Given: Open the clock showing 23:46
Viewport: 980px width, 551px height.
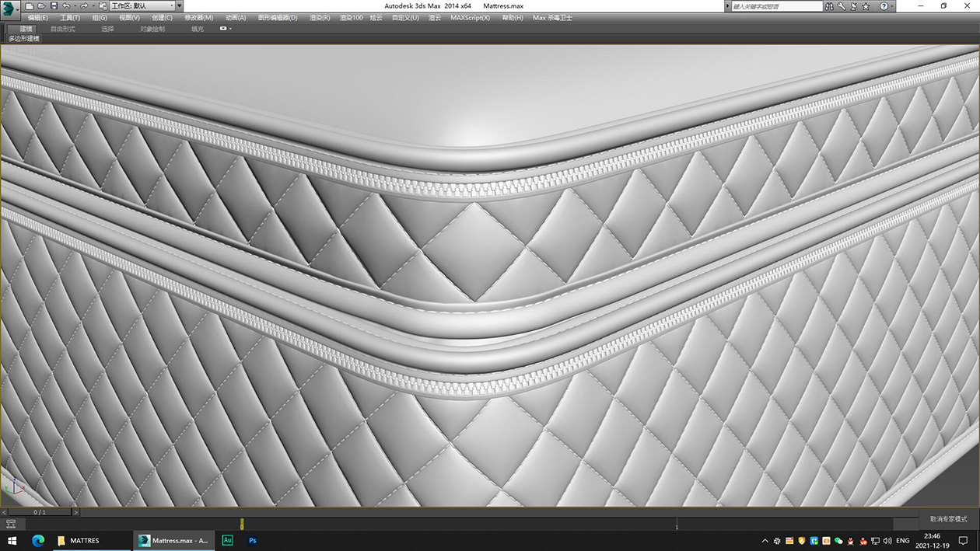Looking at the screenshot, I should [x=932, y=540].
